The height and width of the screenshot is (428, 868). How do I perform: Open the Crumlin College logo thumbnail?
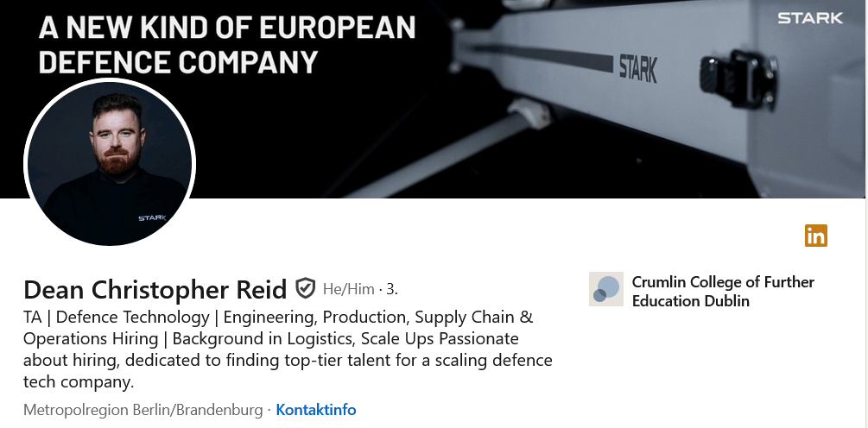pos(605,289)
